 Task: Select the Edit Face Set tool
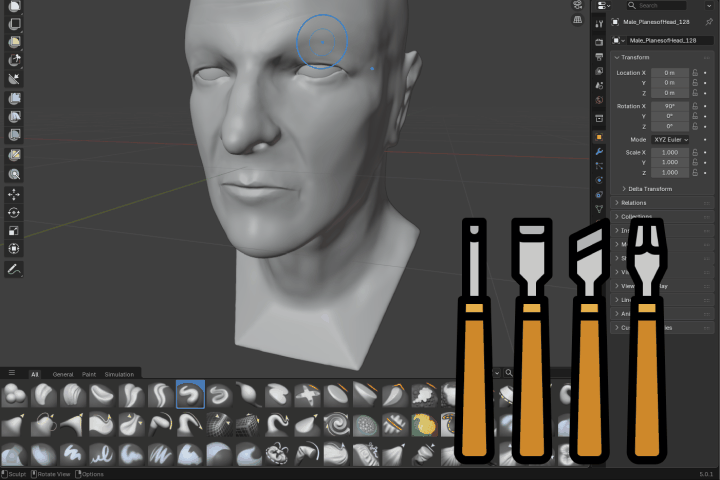pos(14,155)
